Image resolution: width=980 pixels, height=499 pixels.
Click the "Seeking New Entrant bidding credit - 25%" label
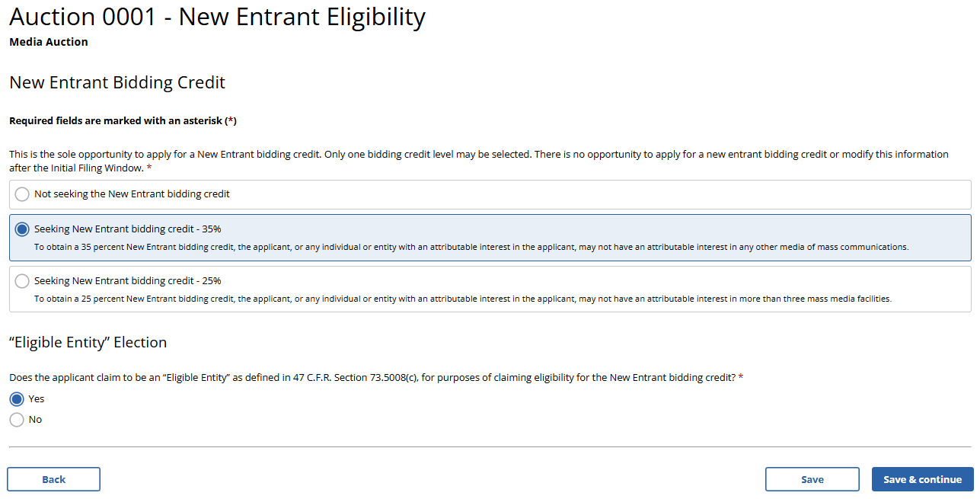[x=128, y=280]
